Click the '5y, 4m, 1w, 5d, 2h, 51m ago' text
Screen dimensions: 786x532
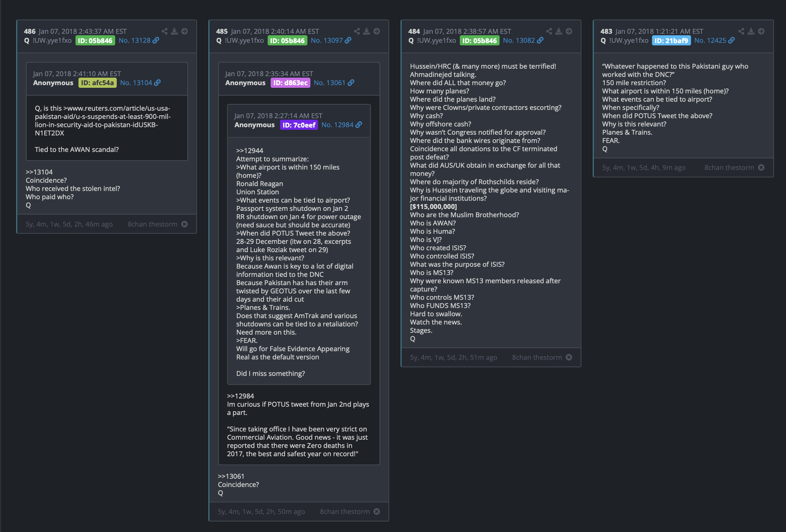(x=453, y=357)
